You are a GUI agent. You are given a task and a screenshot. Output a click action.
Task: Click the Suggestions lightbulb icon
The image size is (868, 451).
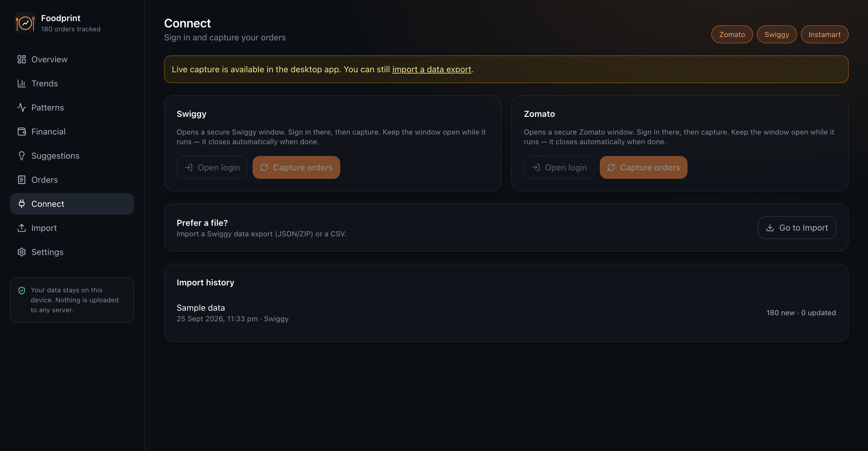point(22,155)
